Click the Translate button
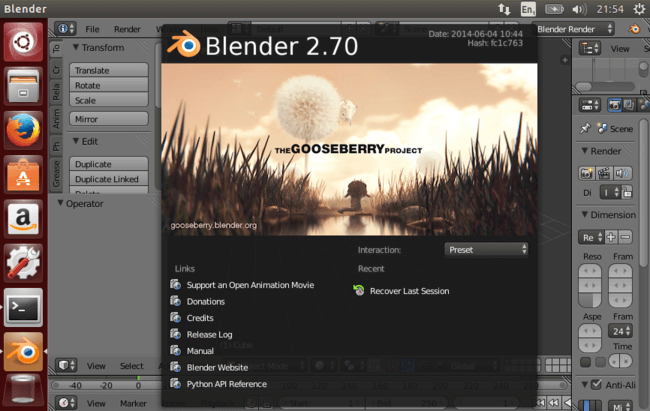Viewport: 650px width, 411px height. click(109, 70)
